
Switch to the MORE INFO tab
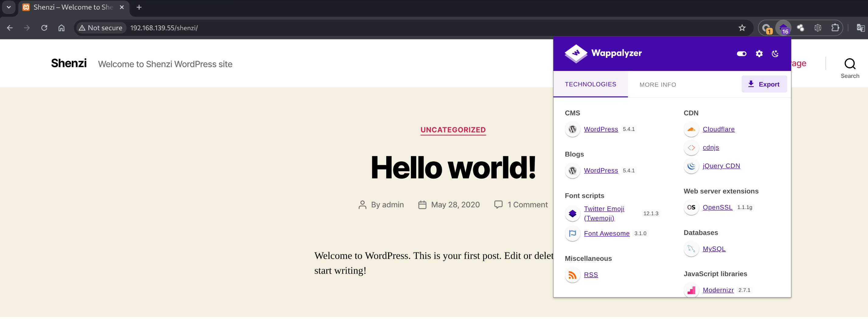tap(658, 85)
